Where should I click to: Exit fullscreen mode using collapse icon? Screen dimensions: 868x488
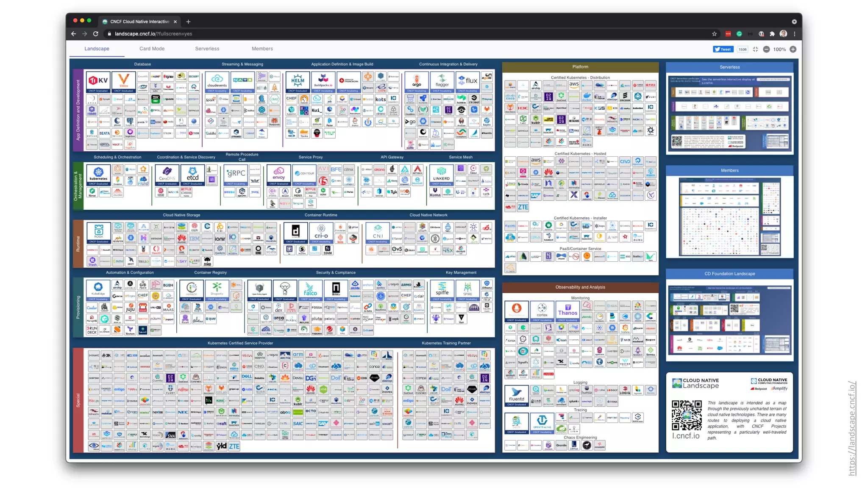[x=755, y=49]
